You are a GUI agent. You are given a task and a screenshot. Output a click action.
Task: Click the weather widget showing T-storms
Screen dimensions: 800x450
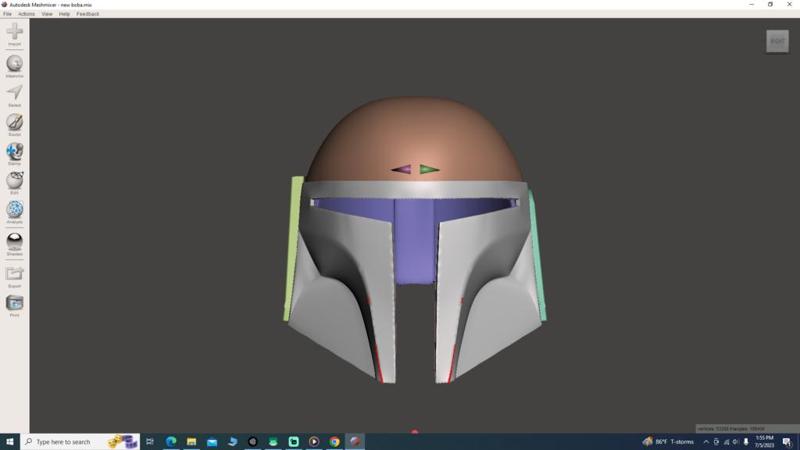coord(668,441)
